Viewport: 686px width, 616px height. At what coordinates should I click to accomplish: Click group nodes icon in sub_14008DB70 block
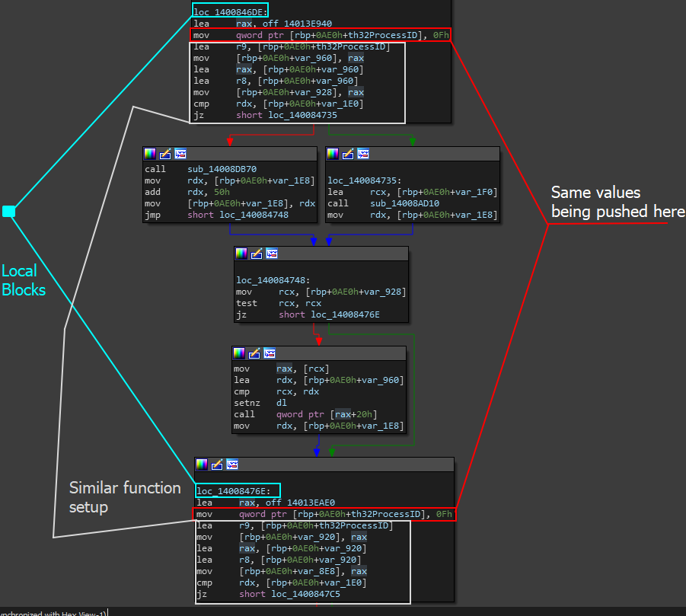(180, 154)
